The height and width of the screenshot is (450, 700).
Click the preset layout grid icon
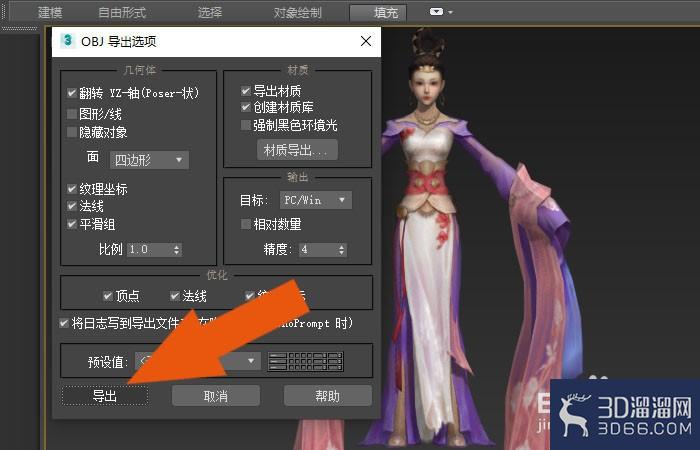click(x=305, y=361)
